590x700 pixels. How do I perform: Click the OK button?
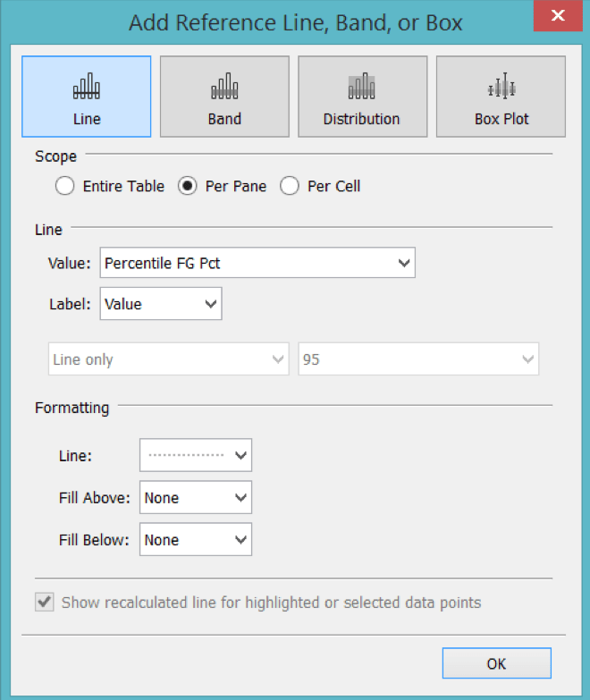tap(496, 663)
